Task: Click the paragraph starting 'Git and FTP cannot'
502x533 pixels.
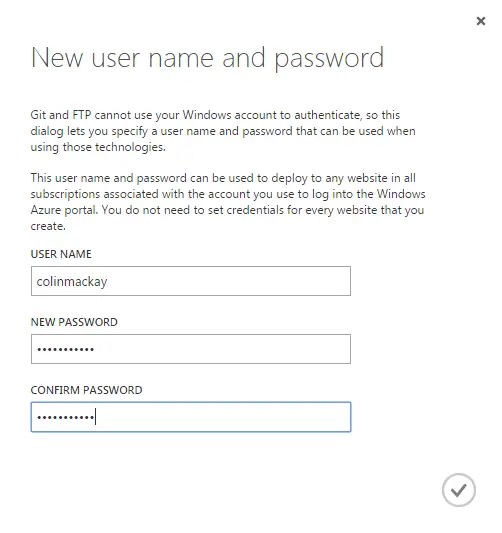Action: pos(223,131)
